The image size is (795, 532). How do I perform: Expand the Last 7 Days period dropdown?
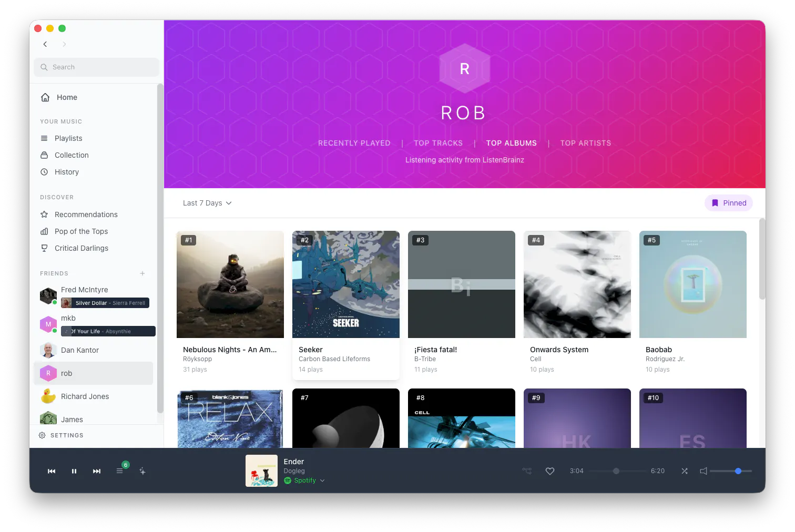point(207,203)
